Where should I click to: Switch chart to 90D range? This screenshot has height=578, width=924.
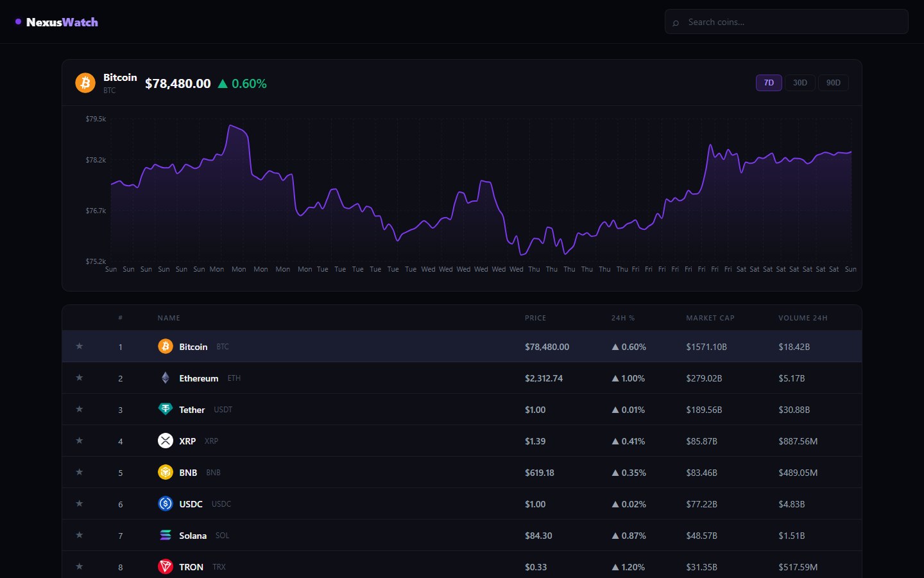tap(834, 83)
